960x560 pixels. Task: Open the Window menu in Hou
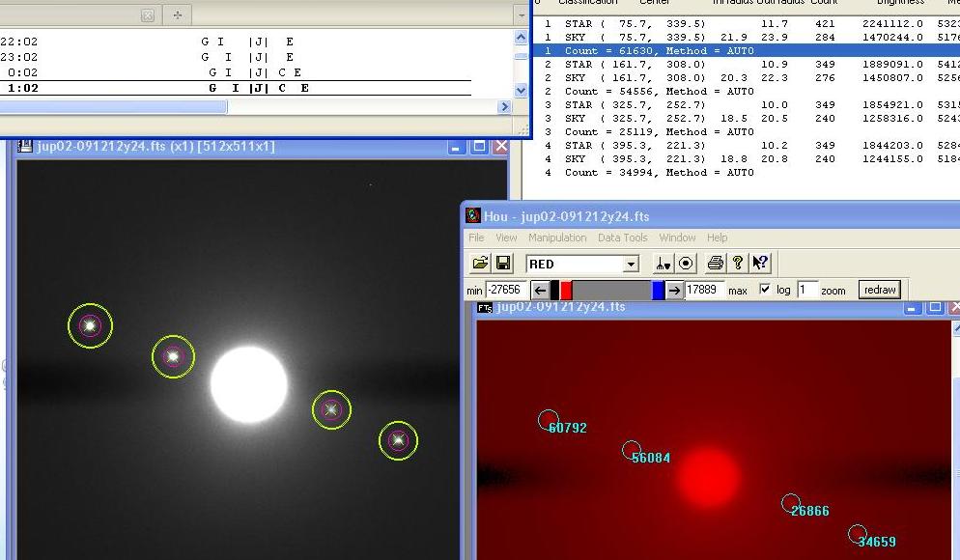pyautogui.click(x=677, y=238)
